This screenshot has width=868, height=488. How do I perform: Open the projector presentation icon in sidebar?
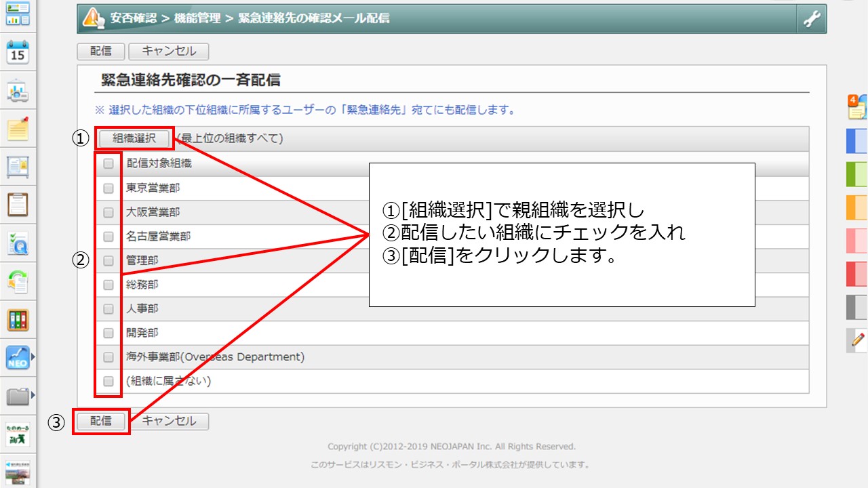point(18,91)
